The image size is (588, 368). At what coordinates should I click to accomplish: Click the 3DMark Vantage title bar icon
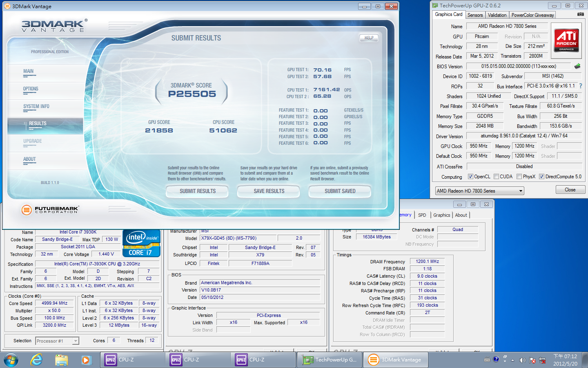(x=7, y=6)
